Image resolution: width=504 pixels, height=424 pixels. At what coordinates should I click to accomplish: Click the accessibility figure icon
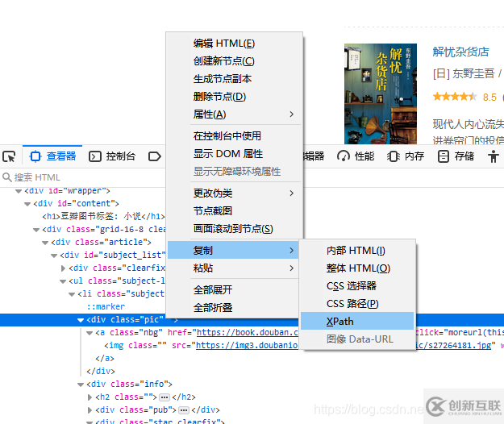coord(493,156)
